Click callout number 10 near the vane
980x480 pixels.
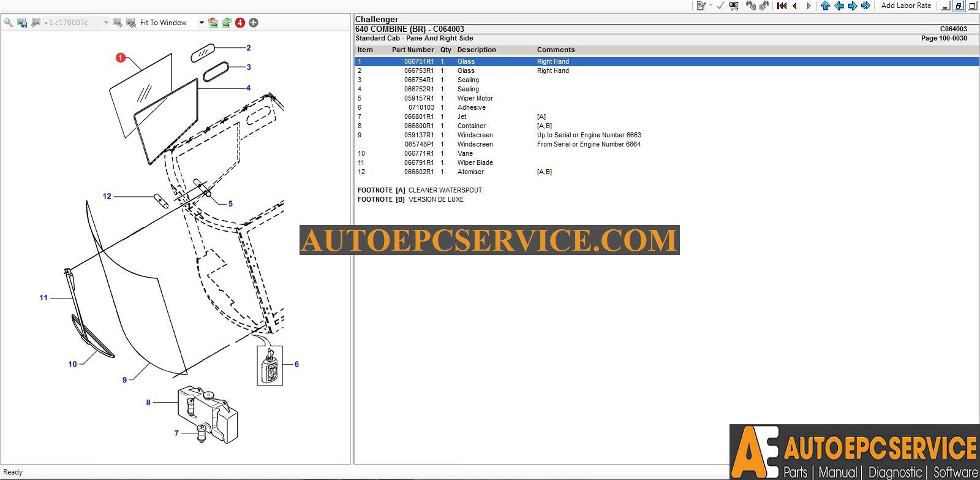coord(72,364)
